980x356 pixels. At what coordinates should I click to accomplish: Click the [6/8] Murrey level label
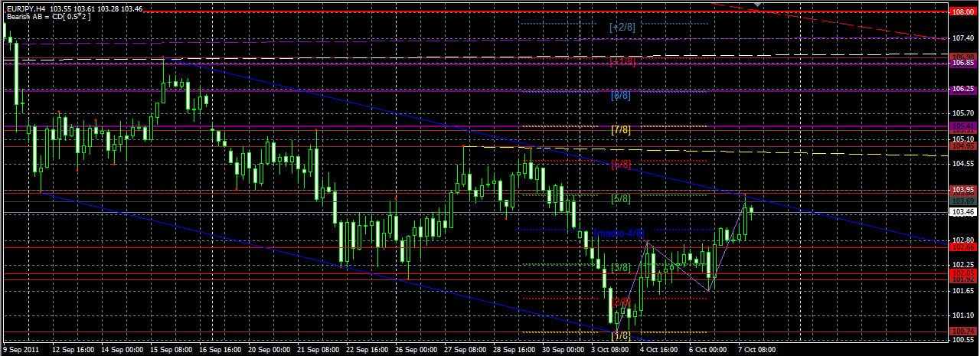[621, 165]
